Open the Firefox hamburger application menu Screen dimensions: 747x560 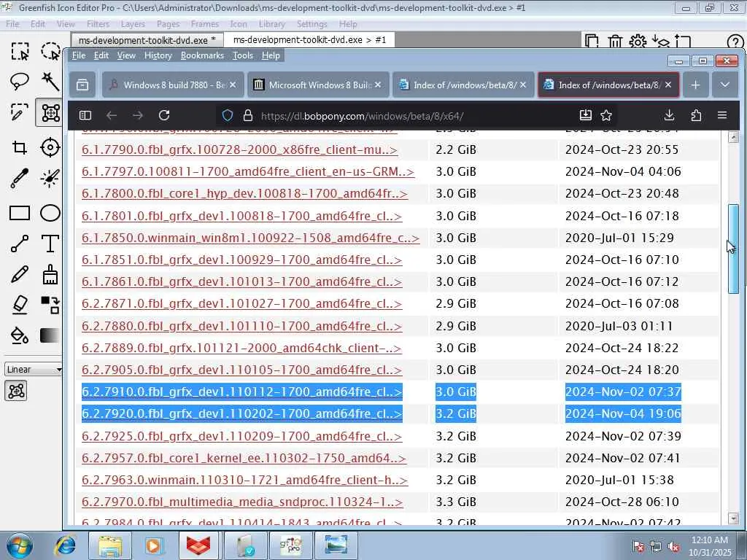(722, 115)
